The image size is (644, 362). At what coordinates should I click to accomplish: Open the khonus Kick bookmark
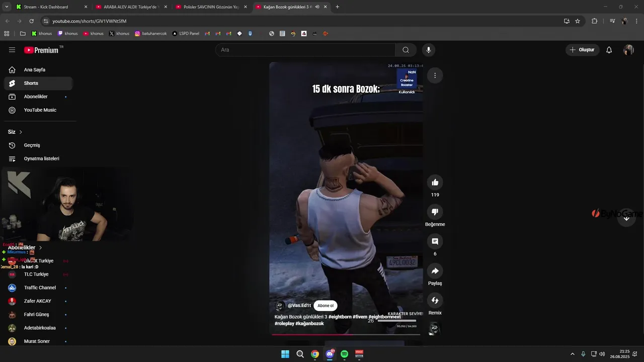click(42, 34)
